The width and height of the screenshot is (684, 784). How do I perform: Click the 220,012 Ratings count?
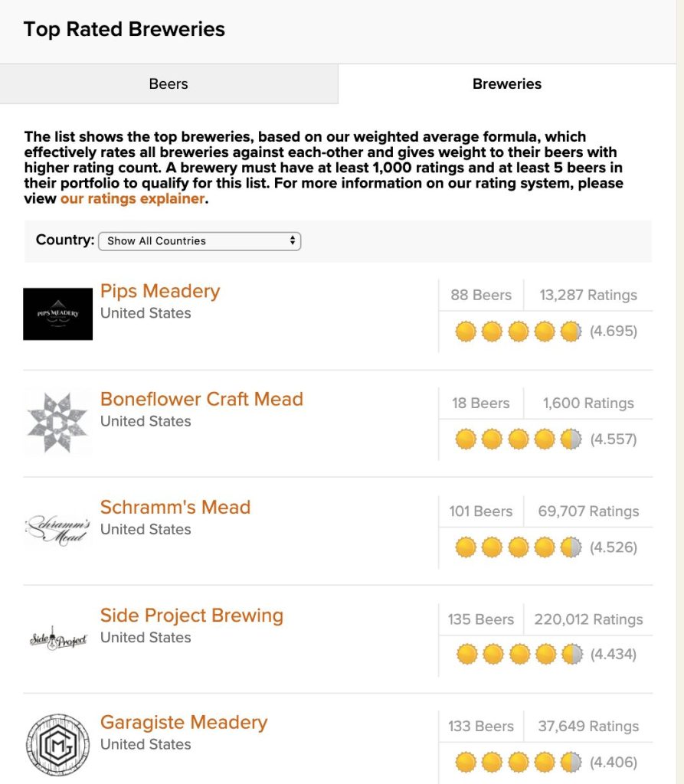(588, 619)
